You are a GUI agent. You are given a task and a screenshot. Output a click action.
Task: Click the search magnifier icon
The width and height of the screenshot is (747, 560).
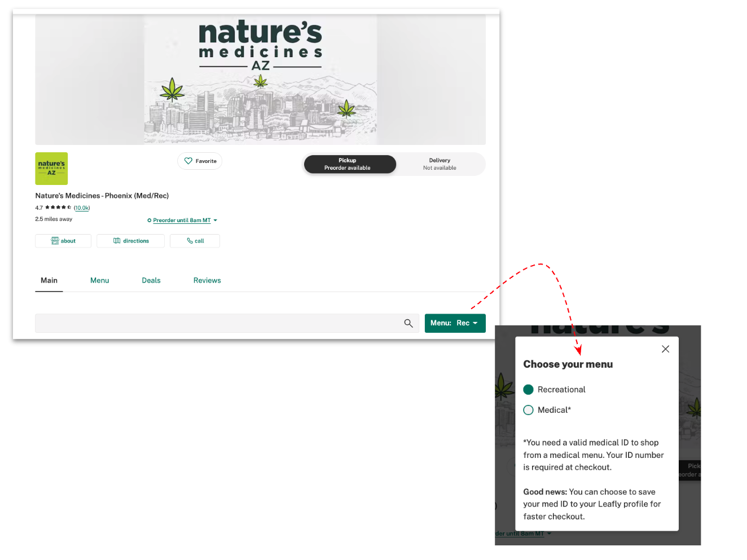click(x=408, y=323)
